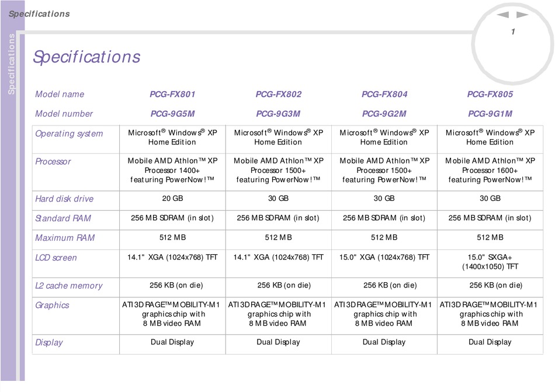The width and height of the screenshot is (555, 392).
Task: Click the PCG-9G1M model number
Action: (x=490, y=113)
